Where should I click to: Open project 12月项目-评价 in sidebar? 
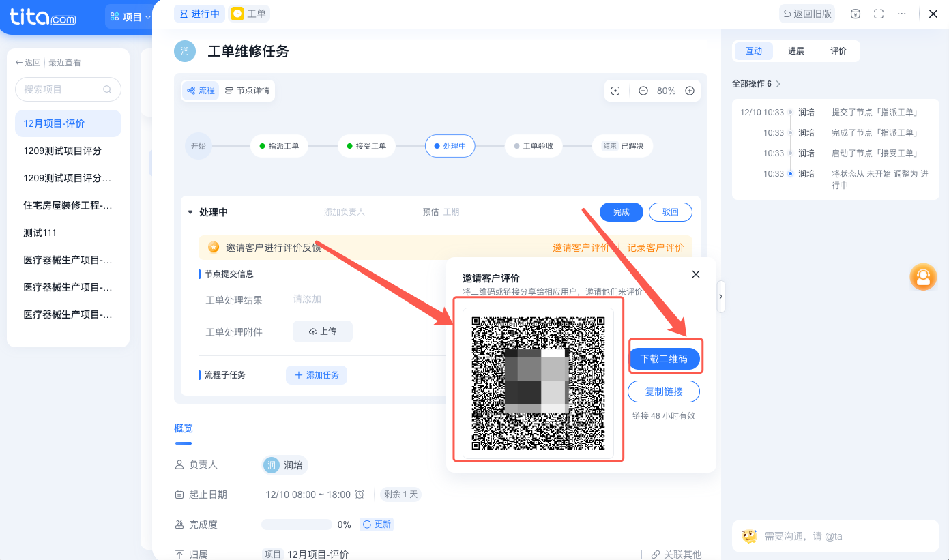tap(68, 123)
